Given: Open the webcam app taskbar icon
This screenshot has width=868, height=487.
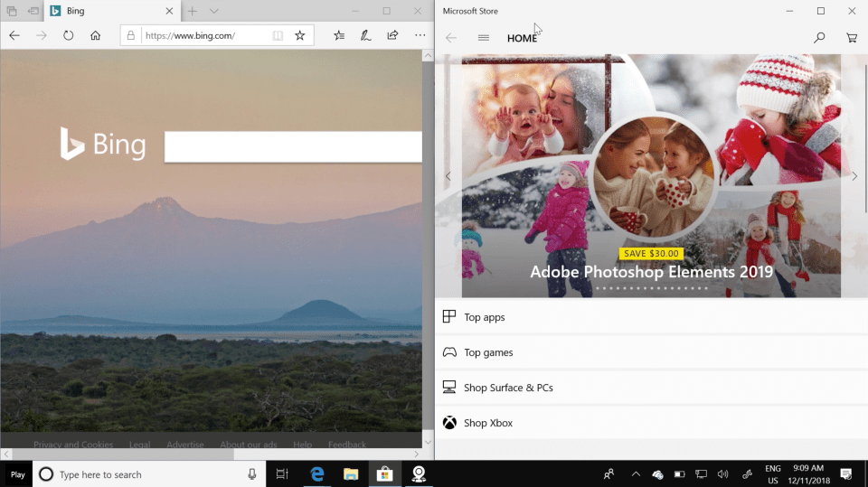Looking at the screenshot, I should click(419, 474).
